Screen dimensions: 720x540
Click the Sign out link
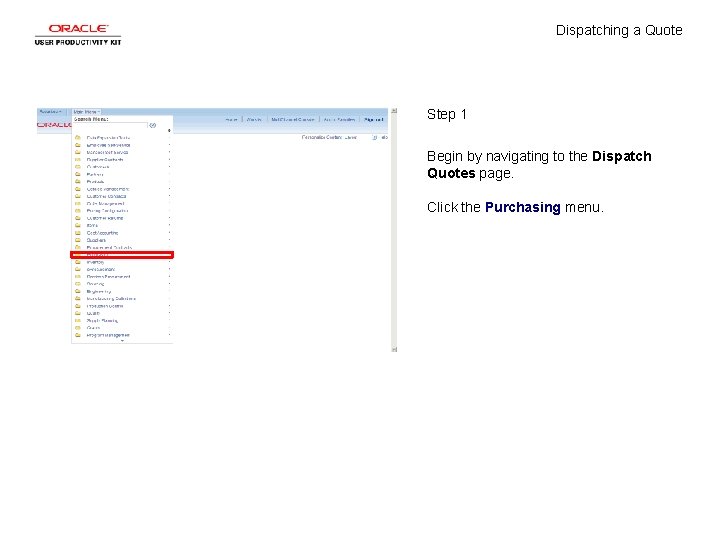[373, 119]
